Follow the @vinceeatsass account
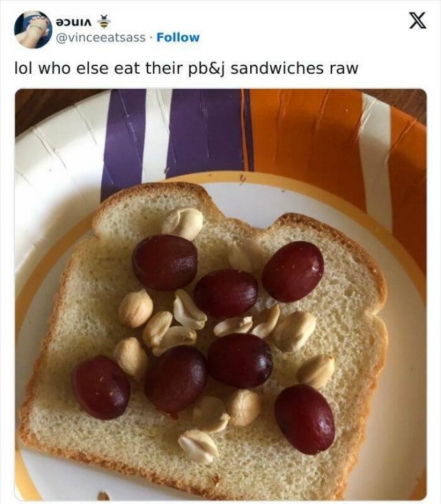This screenshot has height=504, width=441. click(x=178, y=37)
